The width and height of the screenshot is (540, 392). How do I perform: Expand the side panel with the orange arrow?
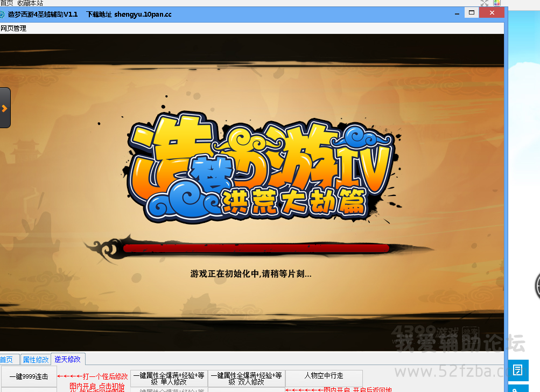tap(5, 108)
